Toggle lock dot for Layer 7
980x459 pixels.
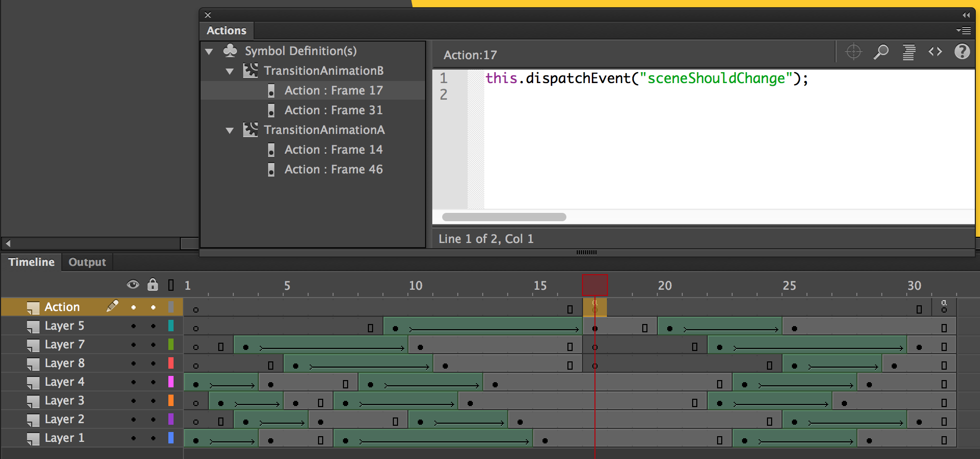pos(153,345)
